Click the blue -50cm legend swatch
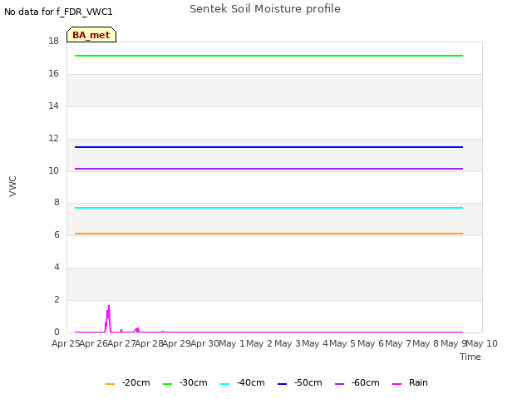The height and width of the screenshot is (399, 532). 282,384
